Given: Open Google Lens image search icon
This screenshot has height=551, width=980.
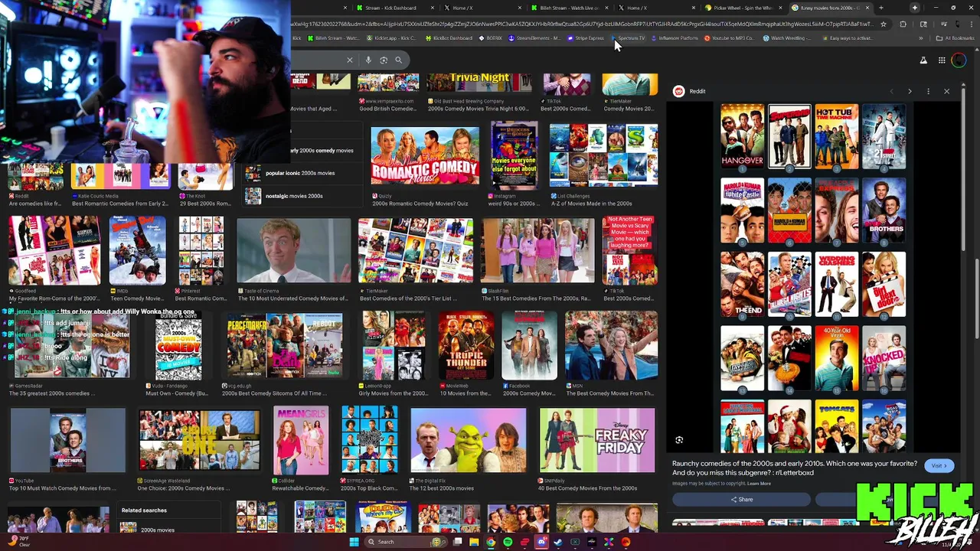Looking at the screenshot, I should pyautogui.click(x=384, y=60).
